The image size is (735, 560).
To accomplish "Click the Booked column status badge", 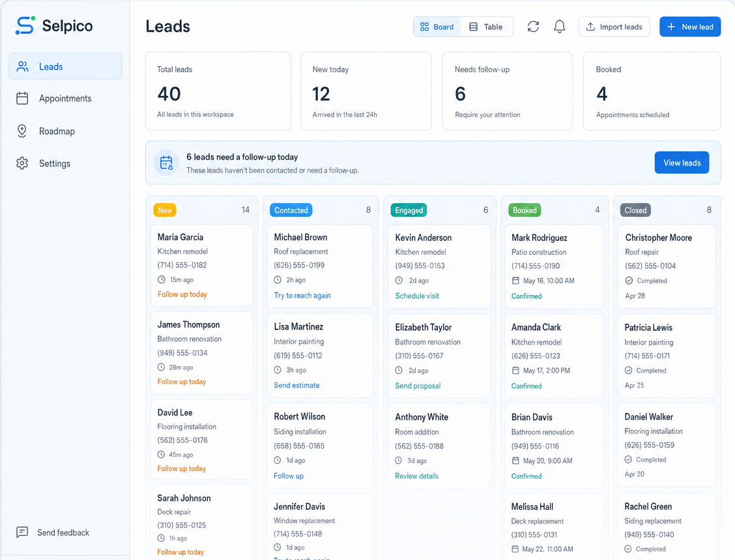I will [x=525, y=210].
